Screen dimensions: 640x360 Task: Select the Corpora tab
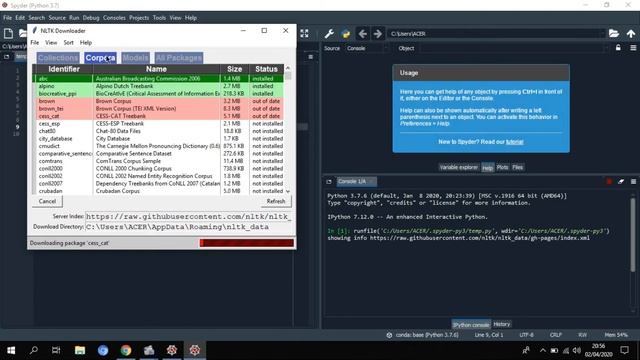(100, 58)
